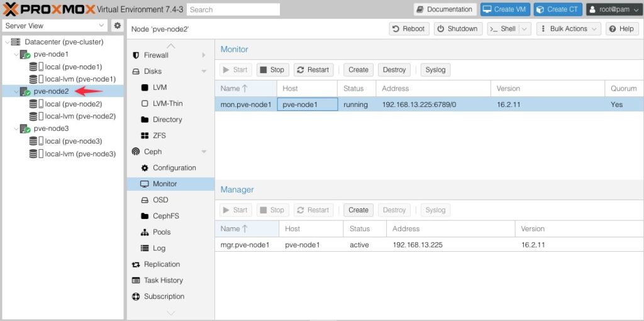Restart the selected monitor

click(x=313, y=70)
